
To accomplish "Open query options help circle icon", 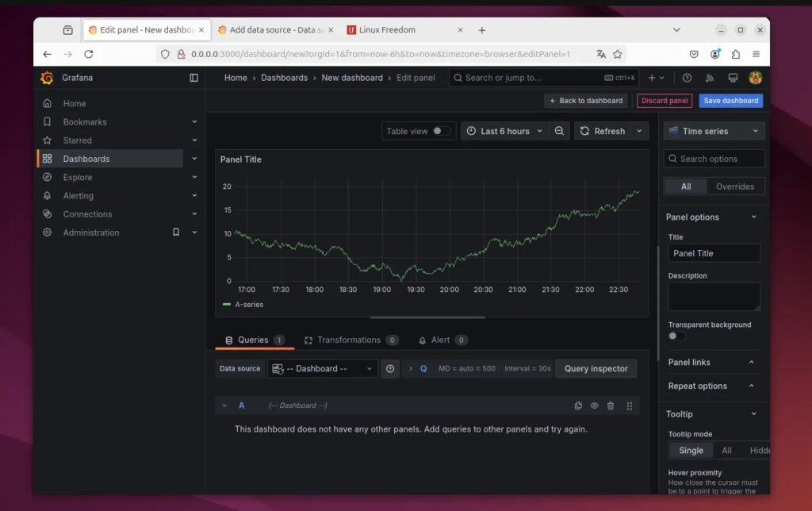I will click(x=390, y=368).
